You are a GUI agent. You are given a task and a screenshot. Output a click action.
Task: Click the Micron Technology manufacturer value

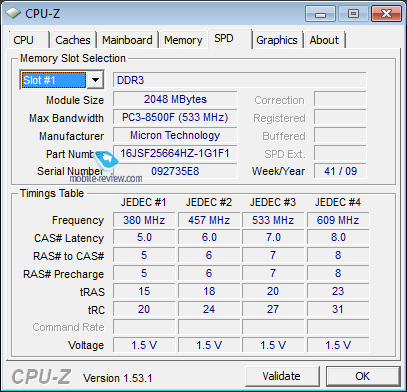[x=175, y=135]
